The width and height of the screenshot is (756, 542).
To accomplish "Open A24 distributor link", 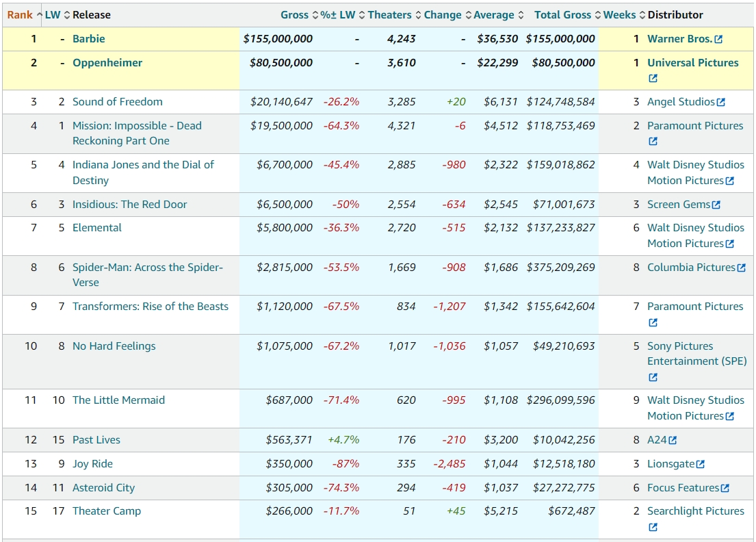I will (x=657, y=440).
